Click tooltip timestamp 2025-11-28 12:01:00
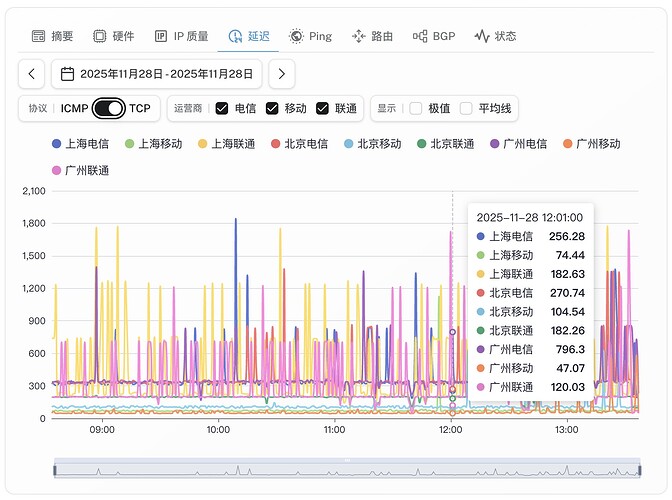The image size is (672, 500). click(x=530, y=218)
